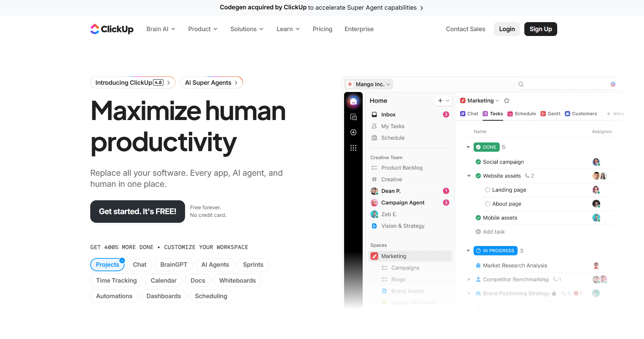Click the Inbox tray icon

374,114
